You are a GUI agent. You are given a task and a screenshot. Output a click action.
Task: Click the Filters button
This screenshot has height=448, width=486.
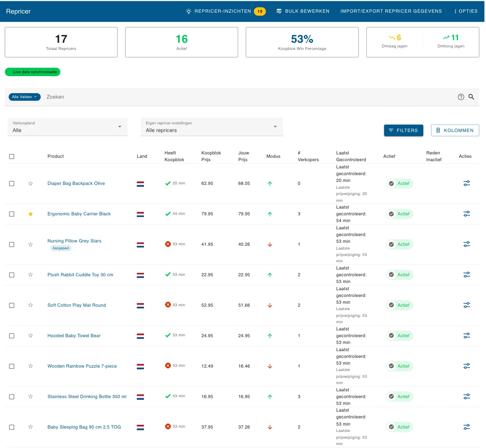click(x=403, y=130)
